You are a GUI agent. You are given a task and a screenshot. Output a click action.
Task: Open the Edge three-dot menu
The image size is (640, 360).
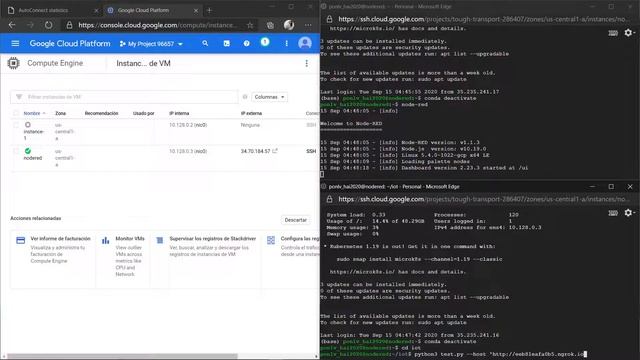coord(308,25)
